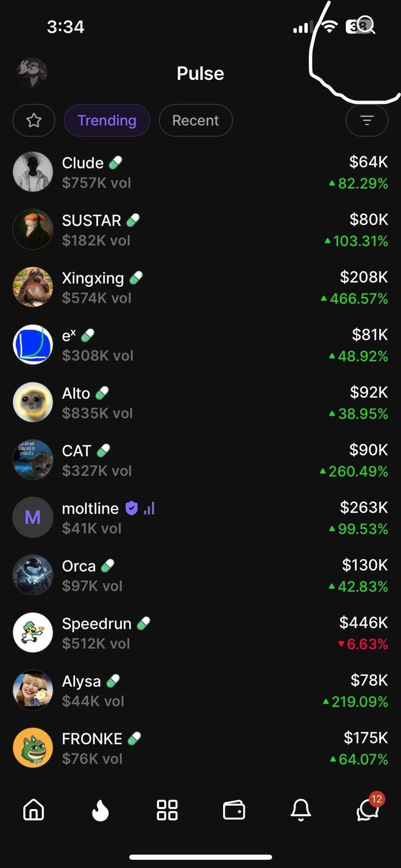Tap the bar chart icon beside moltline
This screenshot has width=401, height=868.
149,508
